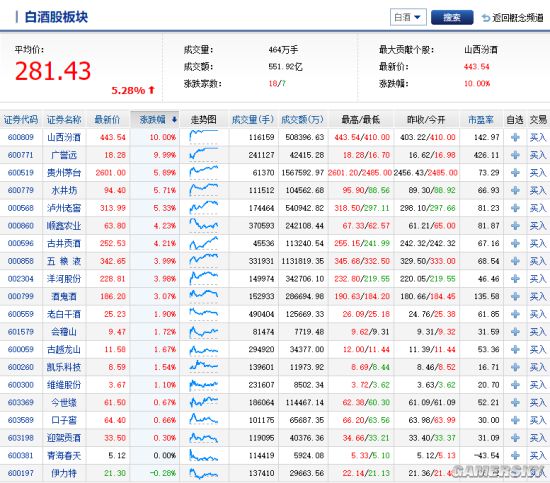Open stock code 600519

pos(21,173)
